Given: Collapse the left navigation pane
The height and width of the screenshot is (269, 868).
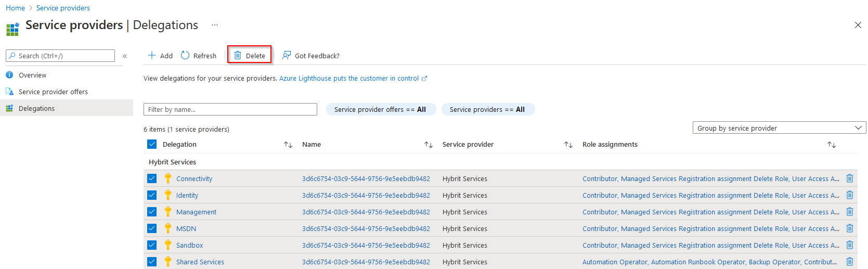Looking at the screenshot, I should 125,56.
